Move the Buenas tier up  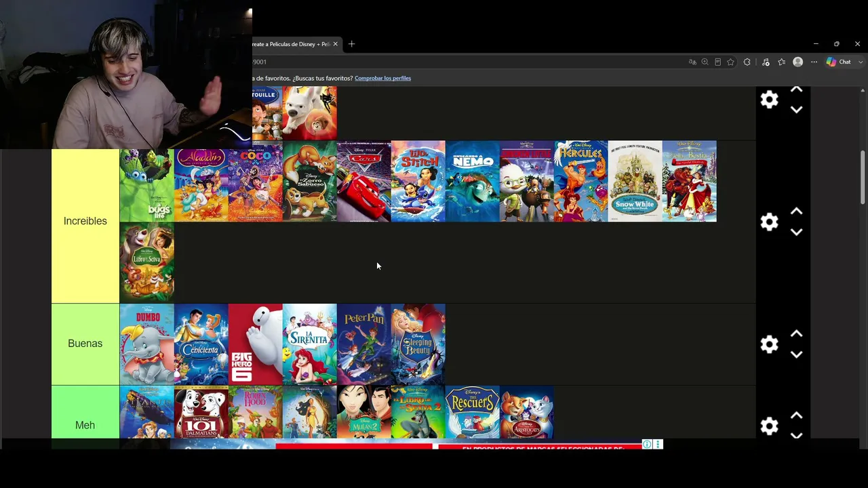(x=797, y=333)
